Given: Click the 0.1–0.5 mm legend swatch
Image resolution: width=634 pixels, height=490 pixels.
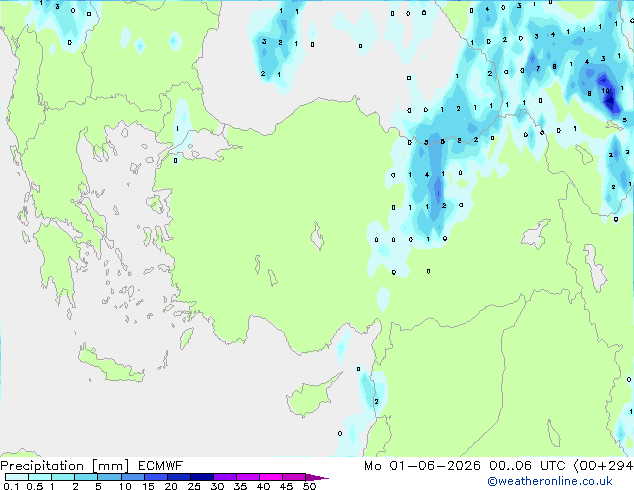Looking at the screenshot, I should 17,477.
